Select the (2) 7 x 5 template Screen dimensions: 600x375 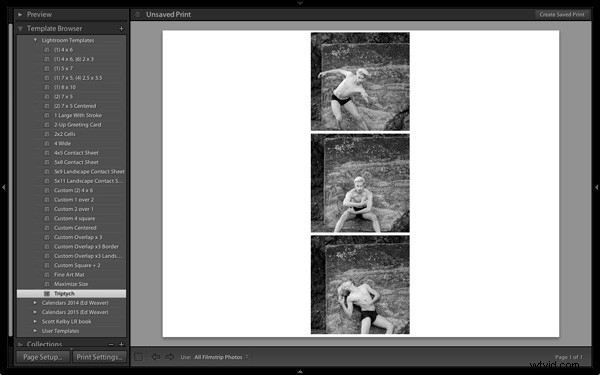(x=71, y=97)
